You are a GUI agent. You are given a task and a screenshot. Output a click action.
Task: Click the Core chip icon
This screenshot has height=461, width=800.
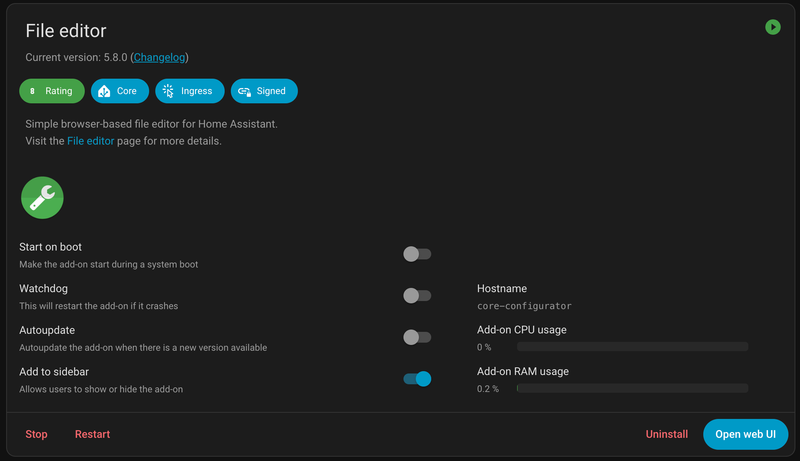pos(103,91)
